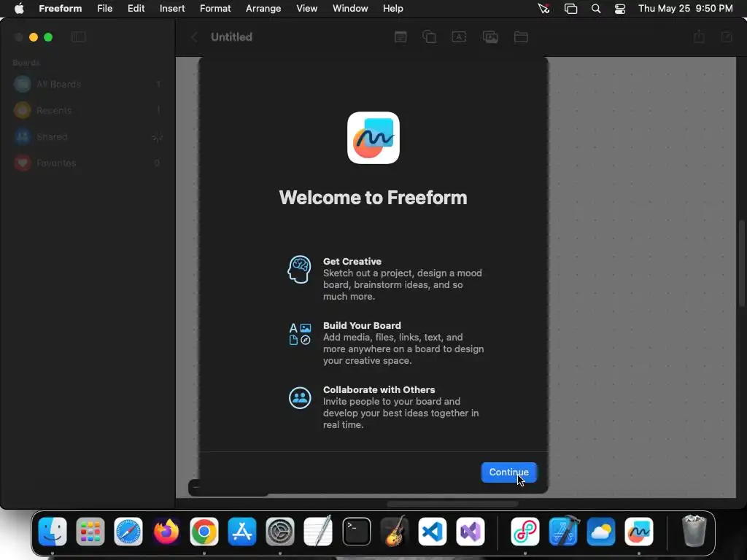Screen dimensions: 747x560
Task: Open the Freeform menu in menu bar
Action: [60, 9]
